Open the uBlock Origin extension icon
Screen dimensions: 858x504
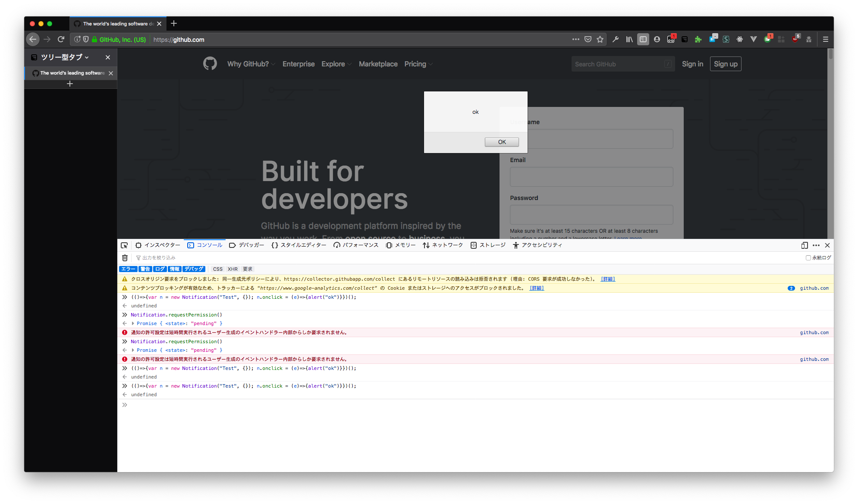click(796, 40)
